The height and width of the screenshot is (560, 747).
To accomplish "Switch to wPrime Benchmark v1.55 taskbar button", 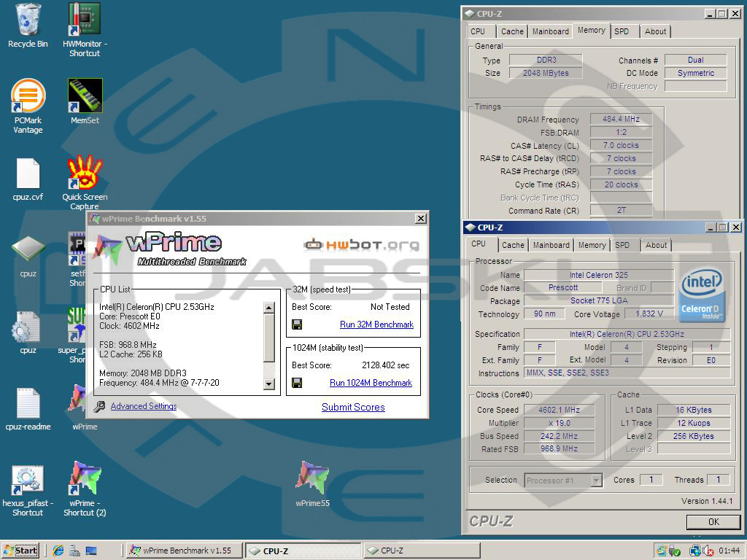I will [x=185, y=551].
